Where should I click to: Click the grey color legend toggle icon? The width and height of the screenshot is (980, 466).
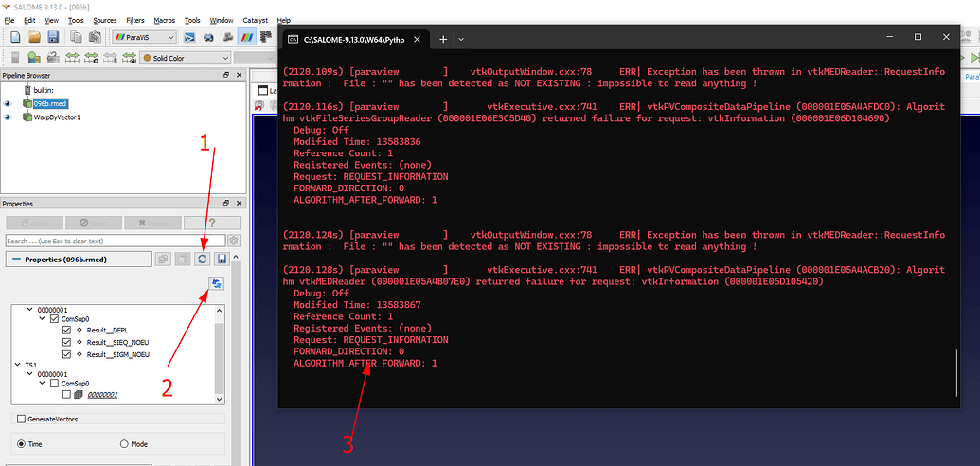pyautogui.click(x=15, y=58)
